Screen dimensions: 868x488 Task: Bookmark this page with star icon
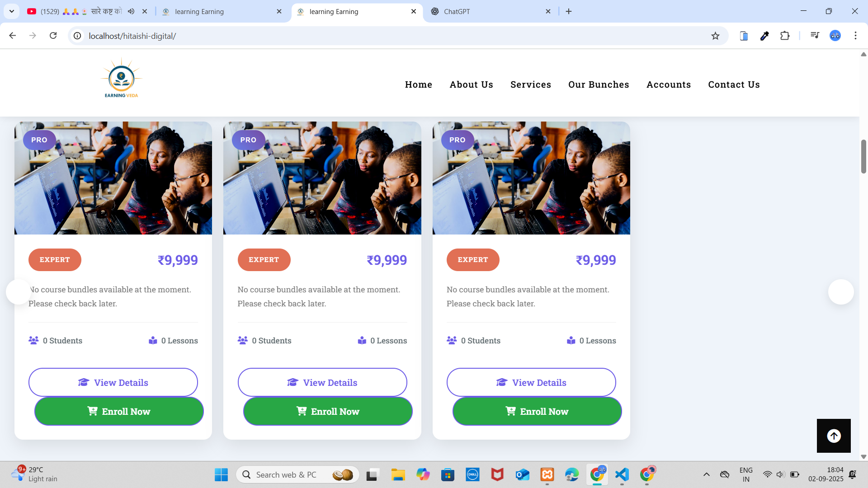tap(715, 36)
